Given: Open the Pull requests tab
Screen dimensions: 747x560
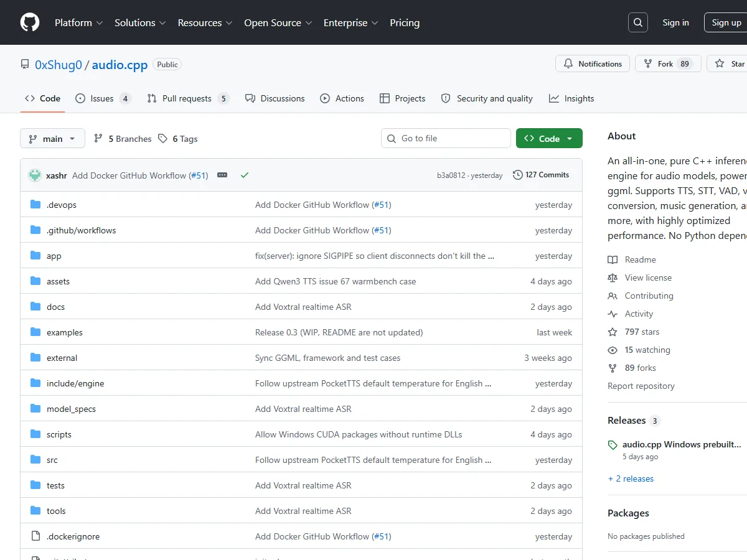Looking at the screenshot, I should click(188, 98).
